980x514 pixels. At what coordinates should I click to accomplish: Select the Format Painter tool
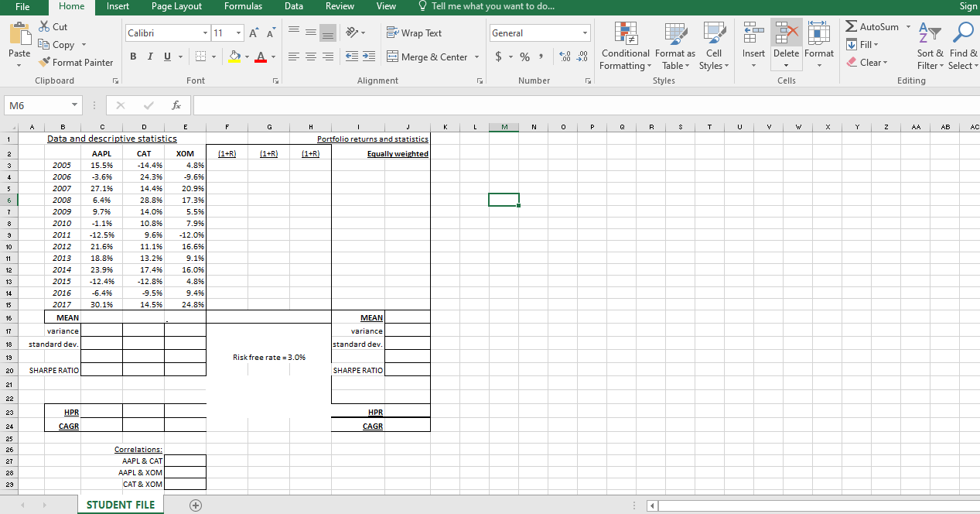pos(76,62)
